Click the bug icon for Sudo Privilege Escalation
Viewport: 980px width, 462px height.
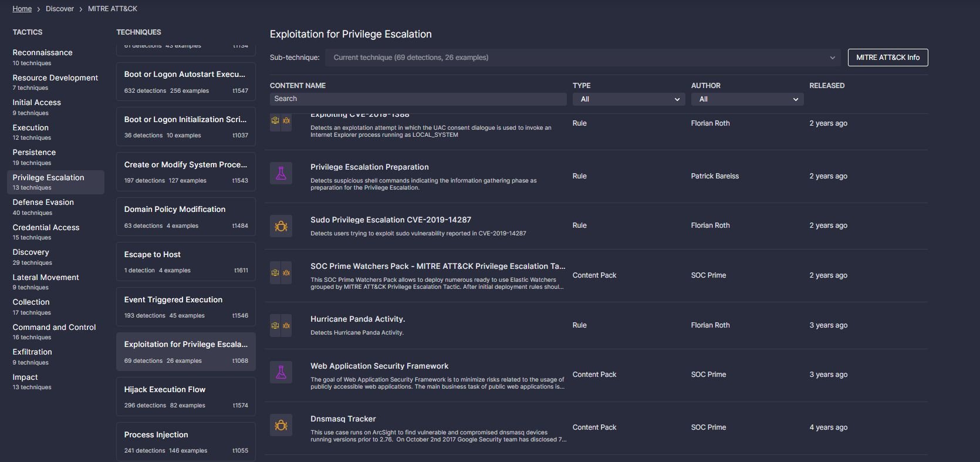click(x=281, y=226)
